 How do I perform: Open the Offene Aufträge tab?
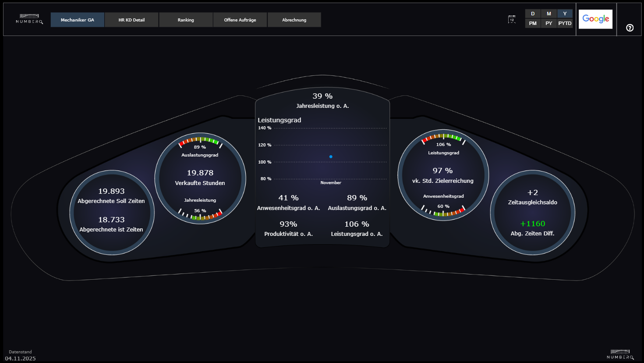coord(240,20)
